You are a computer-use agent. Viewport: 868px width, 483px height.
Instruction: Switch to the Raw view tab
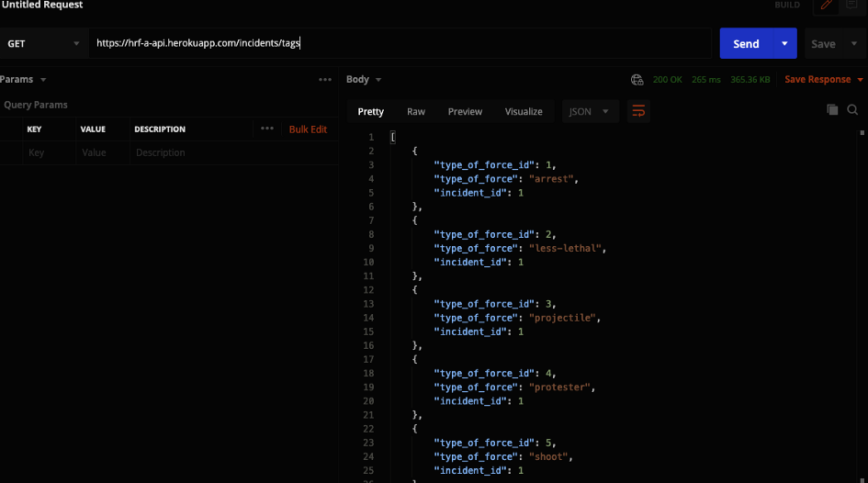click(416, 111)
